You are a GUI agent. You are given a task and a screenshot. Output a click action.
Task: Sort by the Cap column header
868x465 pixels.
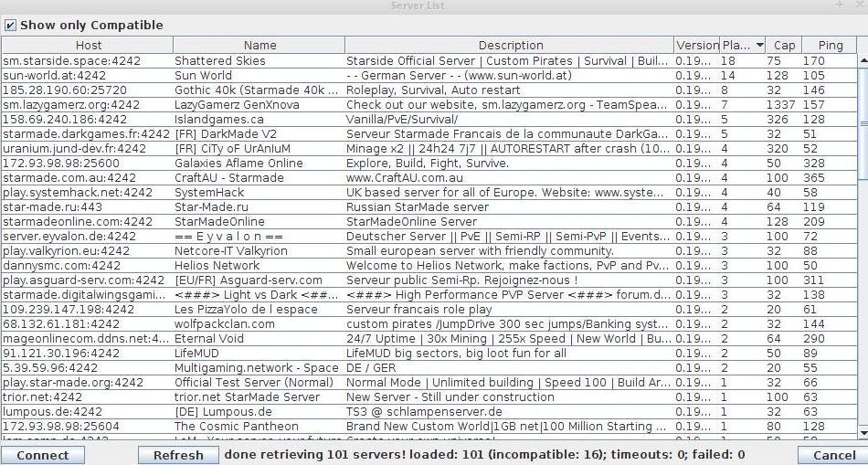(x=784, y=46)
